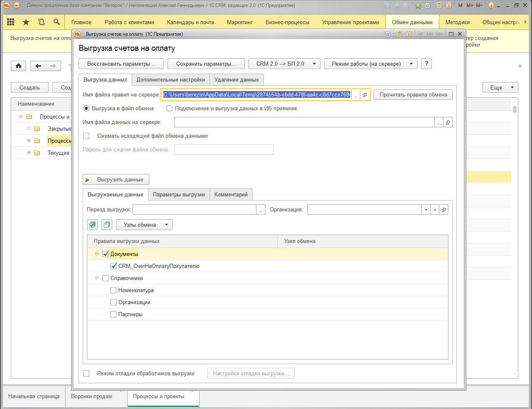This screenshot has height=409, width=532.
Task: Click Прочитать правила обмена button
Action: point(413,95)
